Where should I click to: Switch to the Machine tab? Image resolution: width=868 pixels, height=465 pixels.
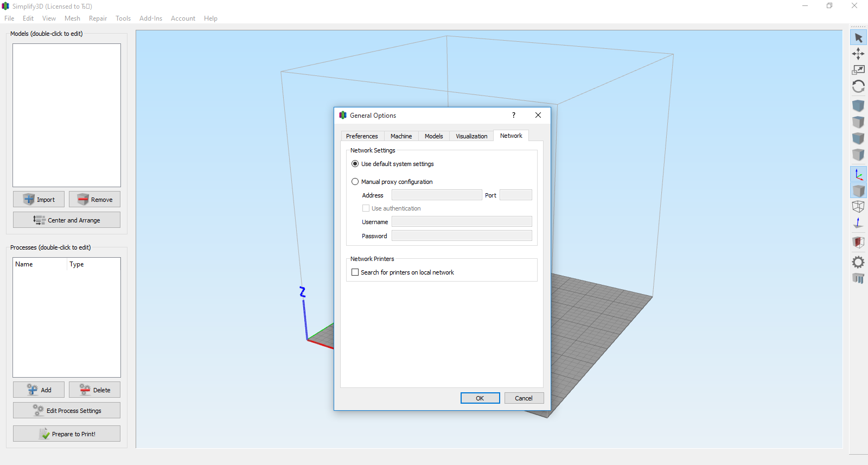401,136
